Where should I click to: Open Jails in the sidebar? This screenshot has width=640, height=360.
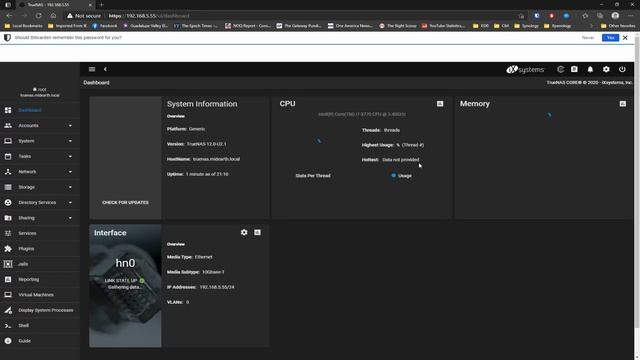[23, 264]
